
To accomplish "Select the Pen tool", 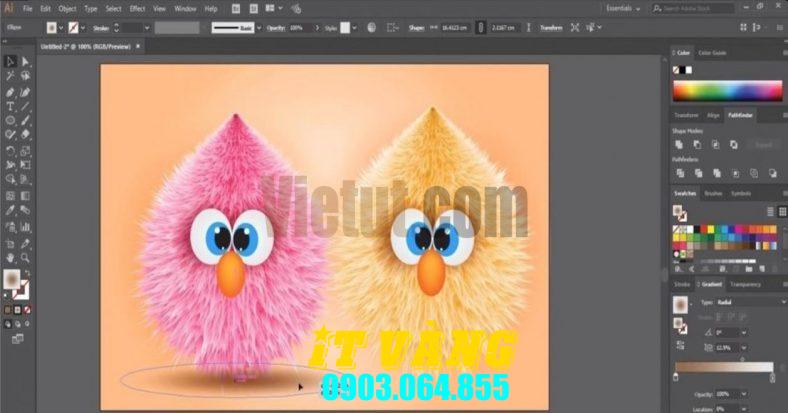I will [x=10, y=92].
